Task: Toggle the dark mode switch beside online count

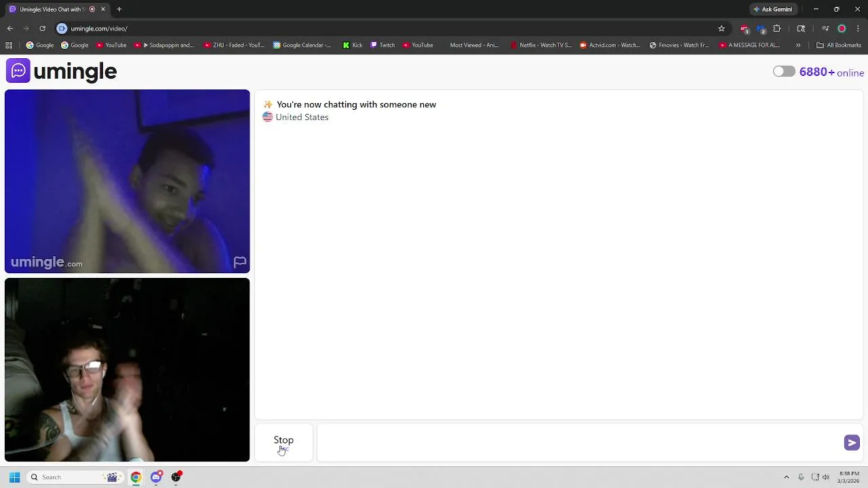Action: [784, 72]
